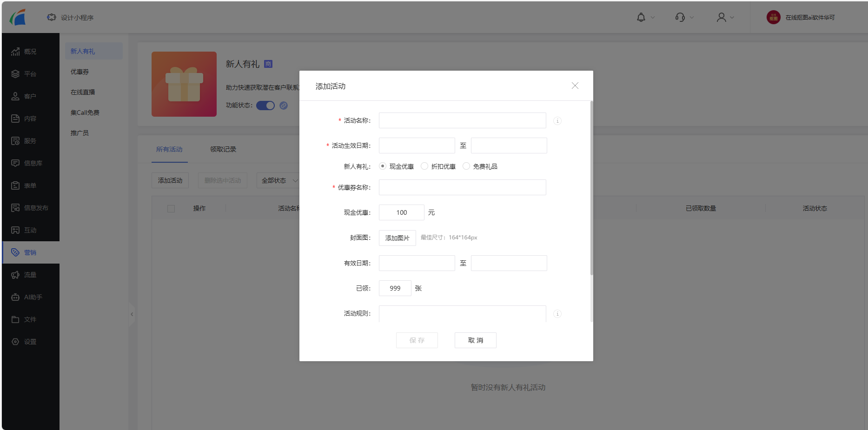The height and width of the screenshot is (430, 868).
Task: Toggle the 功能状态 switch
Action: [x=265, y=106]
